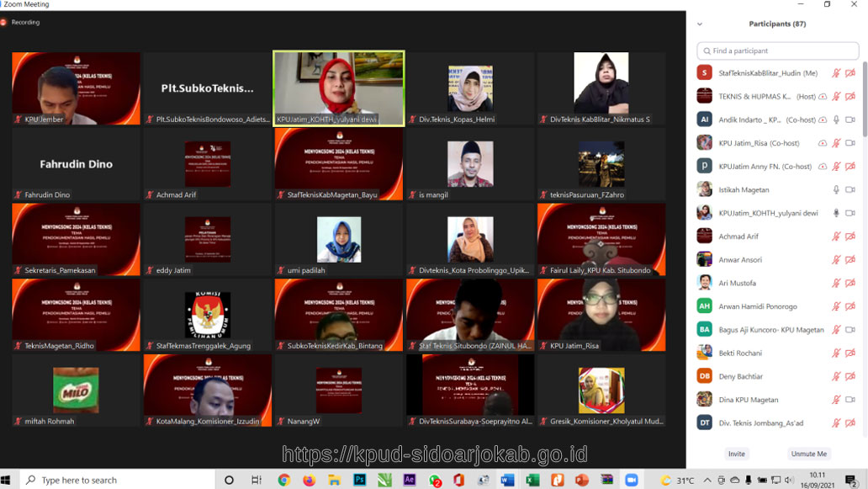
Task: Select Deny Bachtiar in participants list
Action: coord(740,376)
